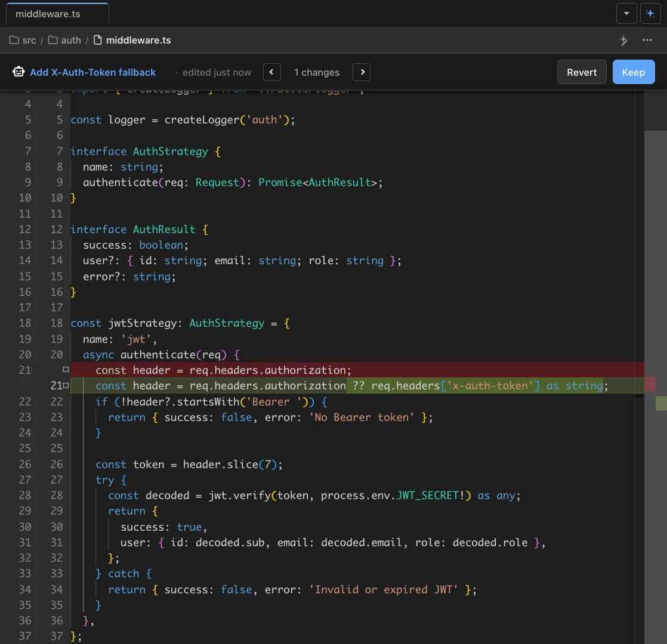Select the AI edit sparkle-pencil icon

(x=623, y=40)
